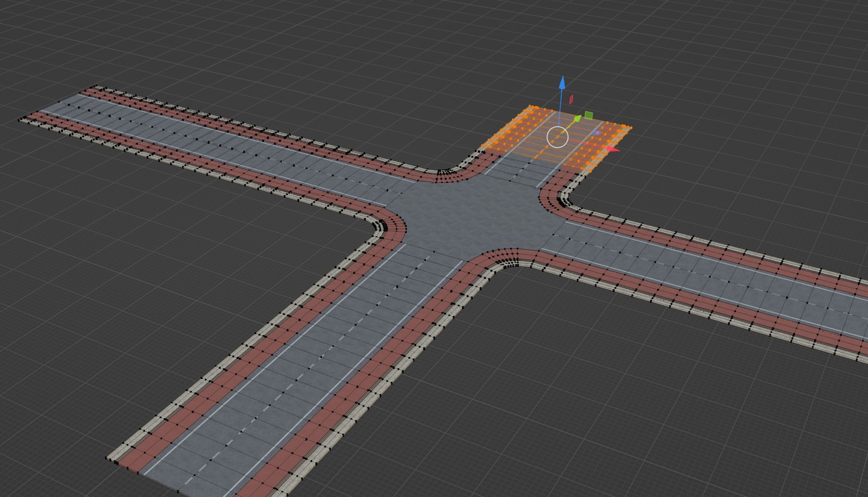Click the red X-axis move arrow tip
The image size is (868, 497).
(x=612, y=148)
